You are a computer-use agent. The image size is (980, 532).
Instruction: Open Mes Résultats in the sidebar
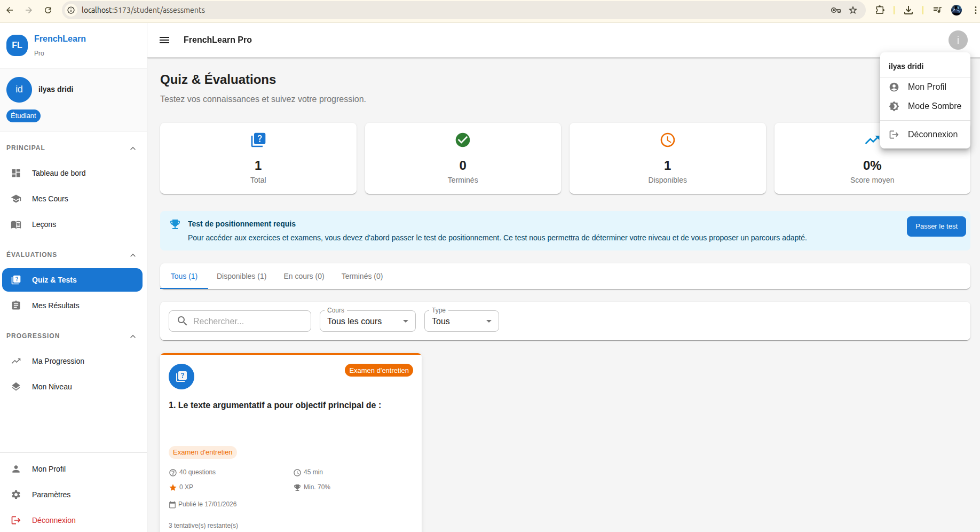pyautogui.click(x=56, y=306)
